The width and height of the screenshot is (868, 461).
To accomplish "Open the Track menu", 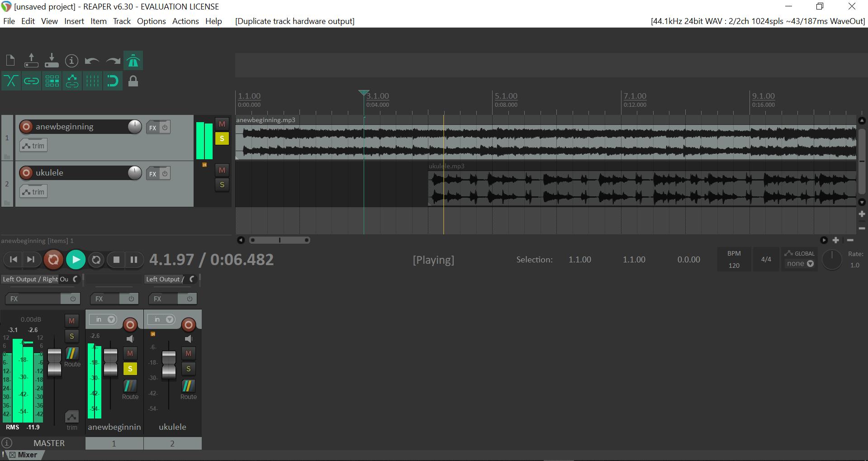I will coord(122,21).
